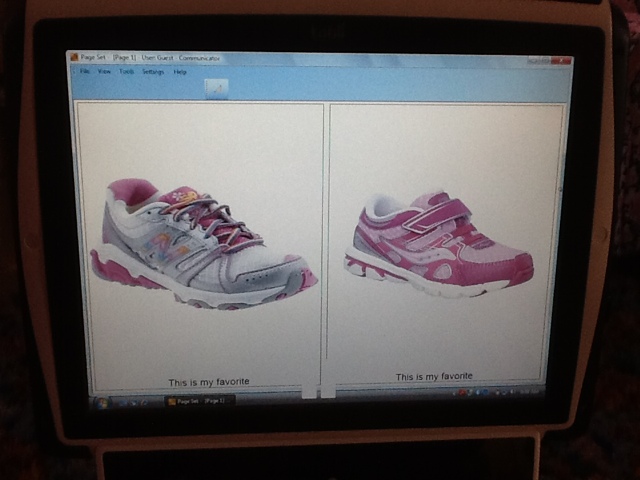The height and width of the screenshot is (480, 640).
Task: Open the File menu
Action: (84, 71)
